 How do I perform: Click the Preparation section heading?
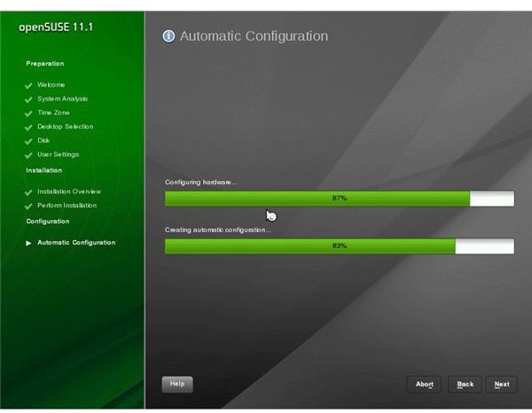(45, 64)
